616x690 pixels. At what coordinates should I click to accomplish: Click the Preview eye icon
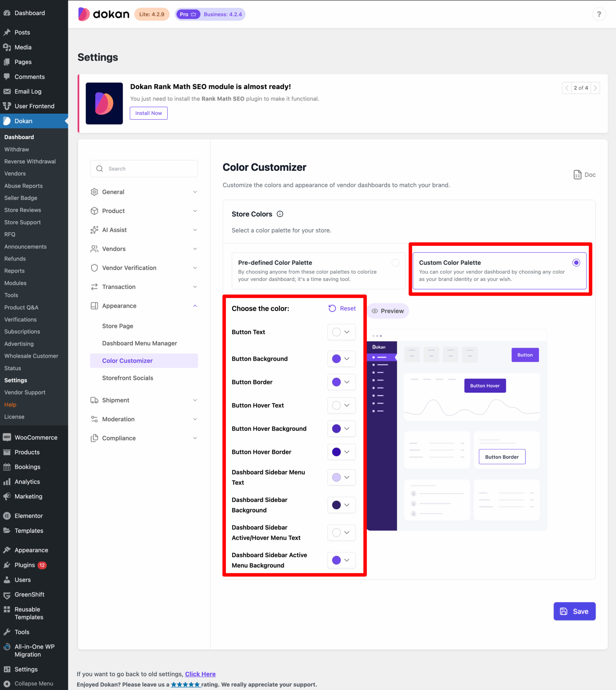pyautogui.click(x=375, y=311)
